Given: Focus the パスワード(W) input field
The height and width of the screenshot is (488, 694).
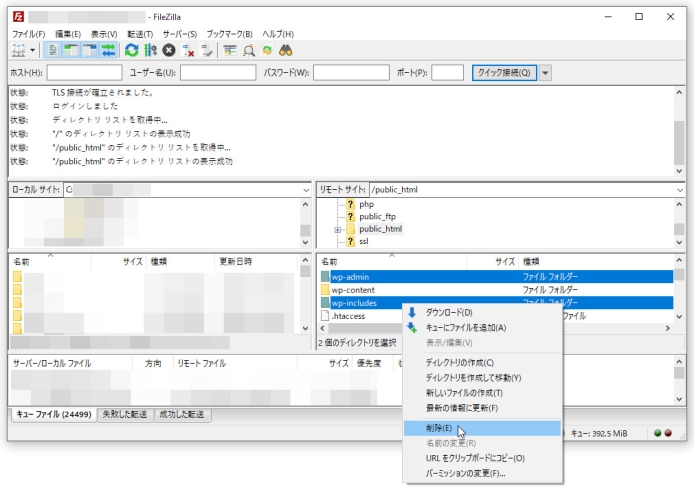Looking at the screenshot, I should coord(351,73).
